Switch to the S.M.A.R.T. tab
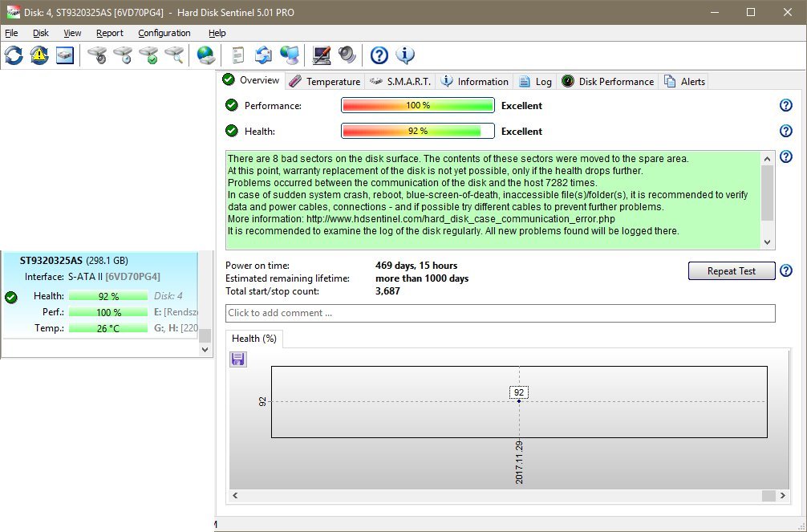The height and width of the screenshot is (532, 807). [x=400, y=81]
